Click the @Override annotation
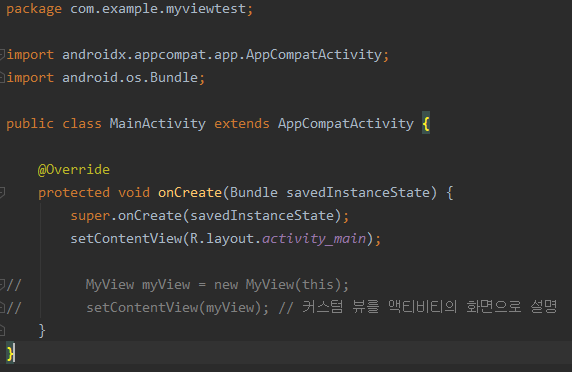572x372 pixels. tap(74, 170)
